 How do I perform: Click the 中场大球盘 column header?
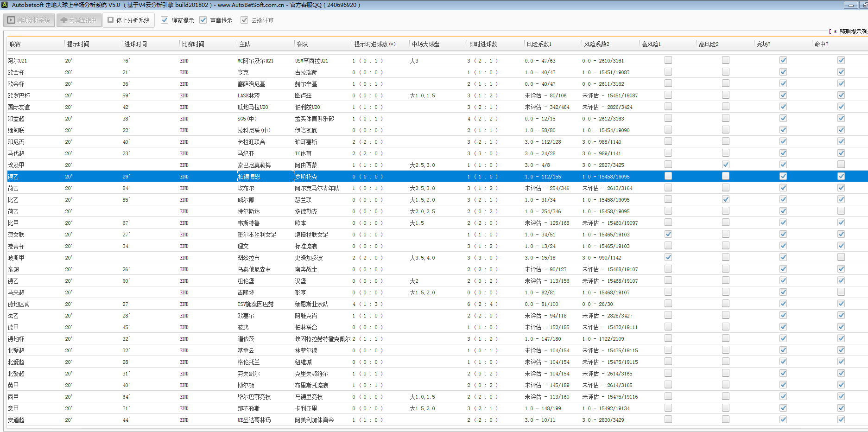coord(425,44)
